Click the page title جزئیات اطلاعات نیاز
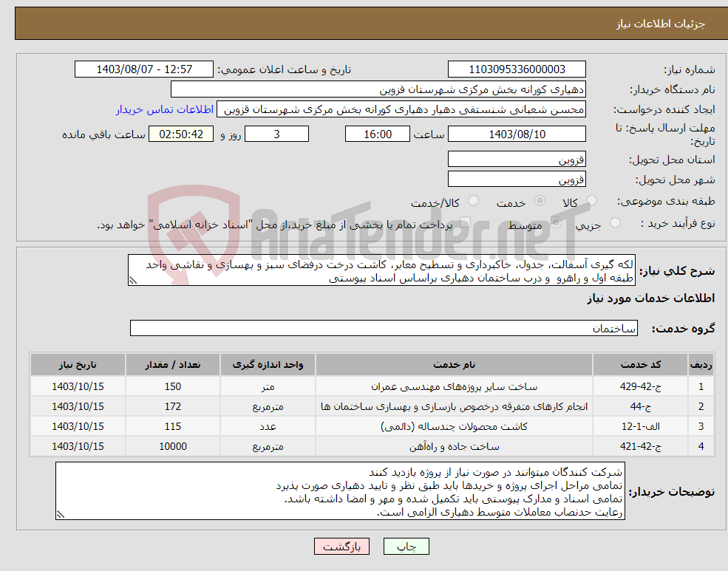This screenshot has width=728, height=571. coord(661,24)
